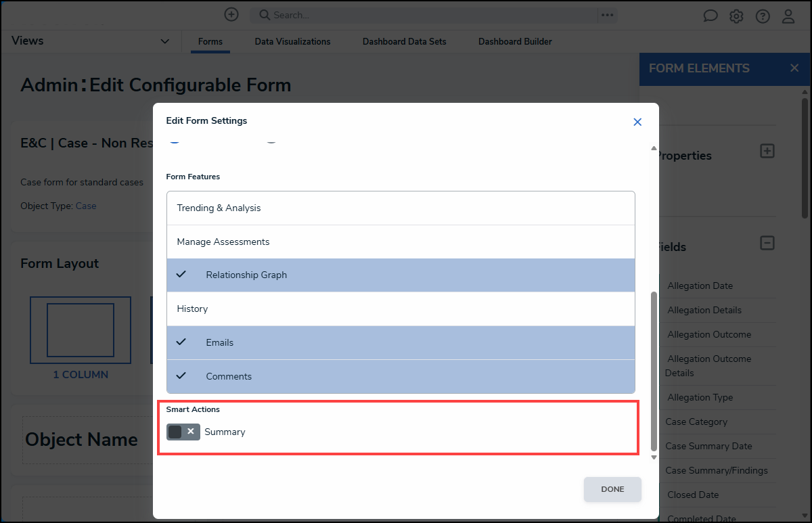Open the communications chat bubble icon

tap(710, 16)
